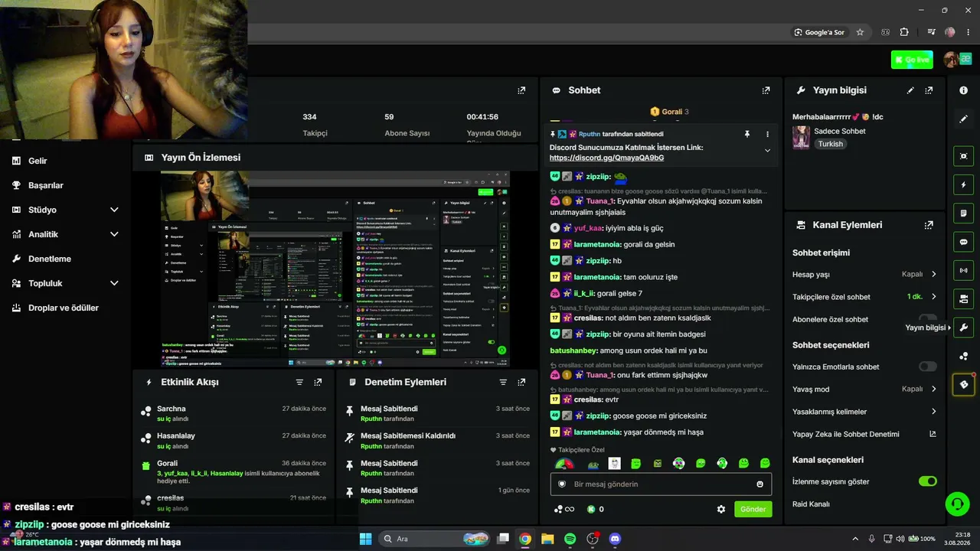The height and width of the screenshot is (551, 980).
Task: Focus the Bir mesaj gönderin input
Action: pyautogui.click(x=661, y=484)
